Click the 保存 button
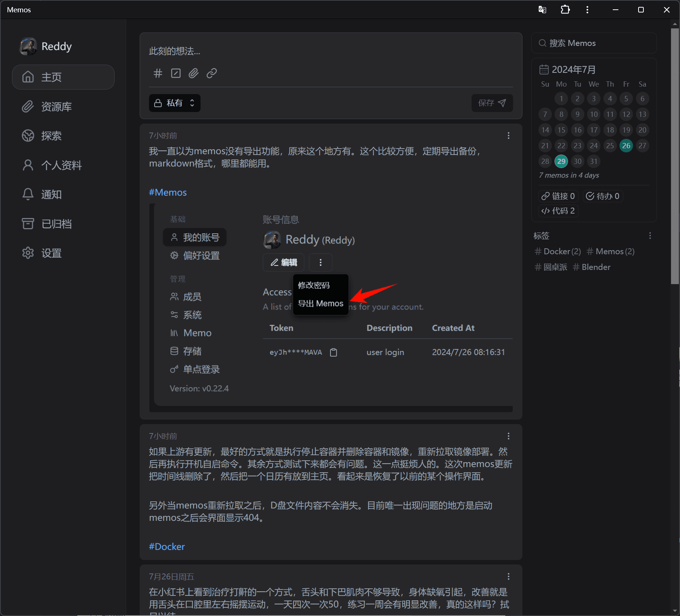680x616 pixels. coord(492,103)
